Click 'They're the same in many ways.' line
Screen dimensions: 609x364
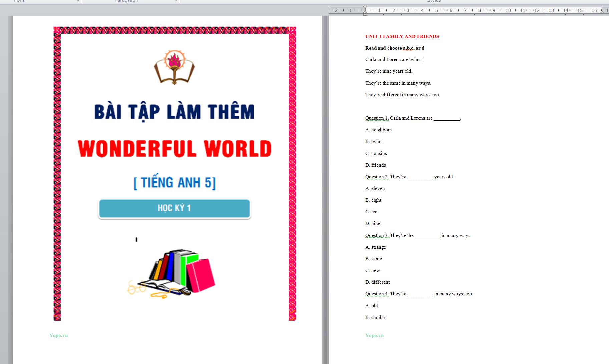coord(398,83)
